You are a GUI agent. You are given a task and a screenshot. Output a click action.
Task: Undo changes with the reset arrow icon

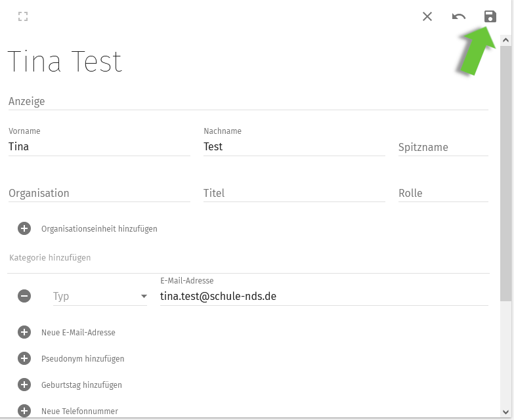tap(459, 16)
